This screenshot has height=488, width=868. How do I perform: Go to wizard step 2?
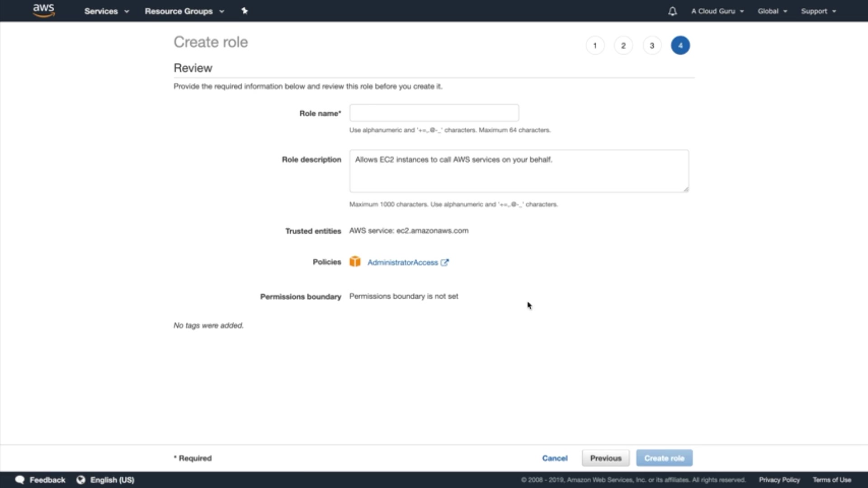(623, 46)
